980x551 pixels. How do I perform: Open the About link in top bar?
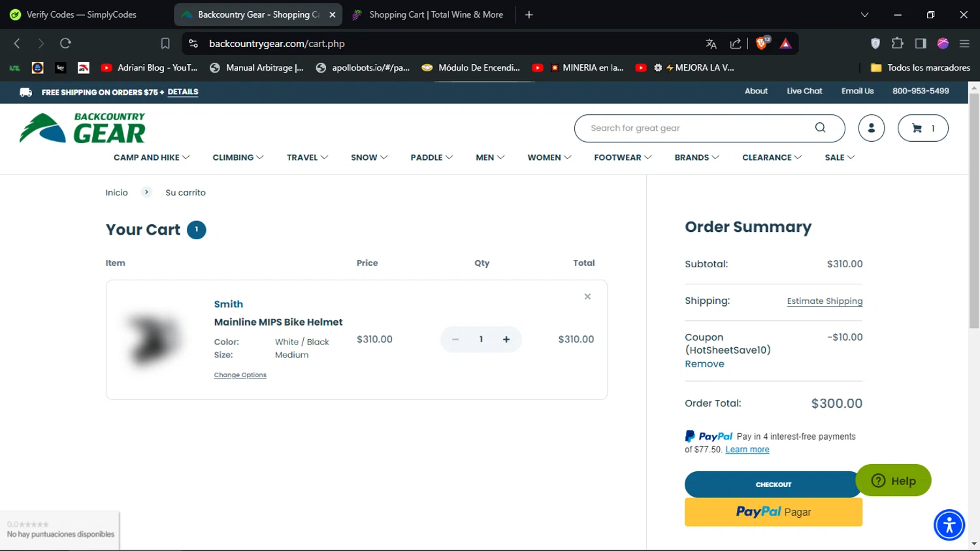[x=756, y=92]
